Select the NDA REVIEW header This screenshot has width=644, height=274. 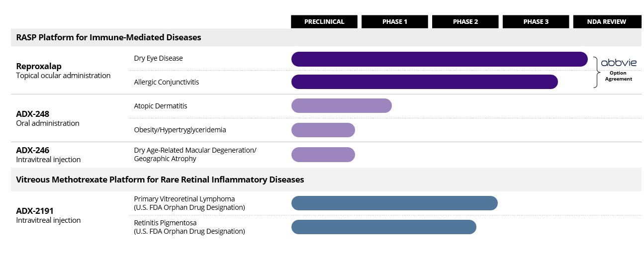tap(607, 22)
